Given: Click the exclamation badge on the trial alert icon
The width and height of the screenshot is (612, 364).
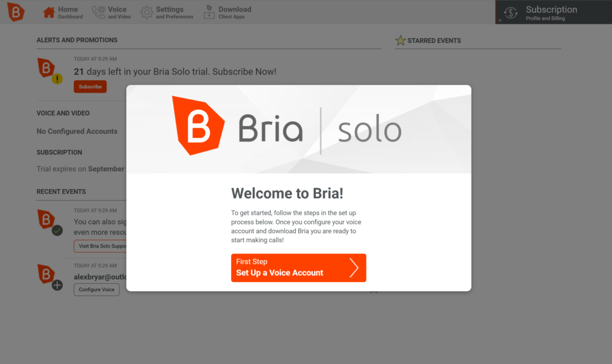Looking at the screenshot, I should 57,78.
